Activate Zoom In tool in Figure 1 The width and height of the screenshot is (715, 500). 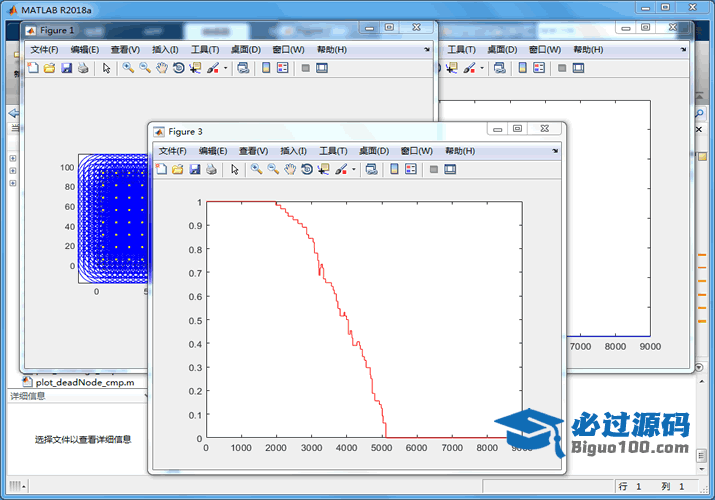tap(128, 68)
